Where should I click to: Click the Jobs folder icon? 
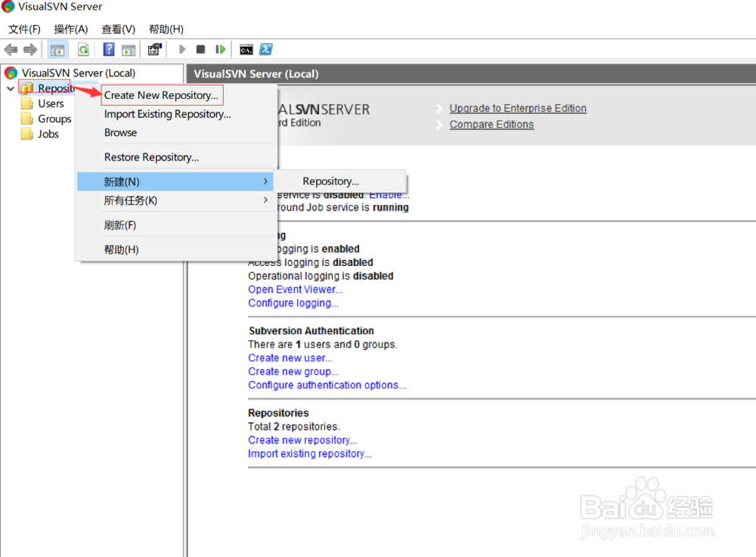coord(27,134)
